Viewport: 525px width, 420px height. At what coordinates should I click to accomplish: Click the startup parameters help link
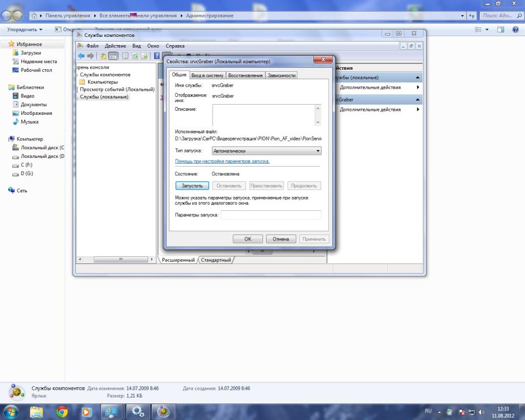pos(223,161)
